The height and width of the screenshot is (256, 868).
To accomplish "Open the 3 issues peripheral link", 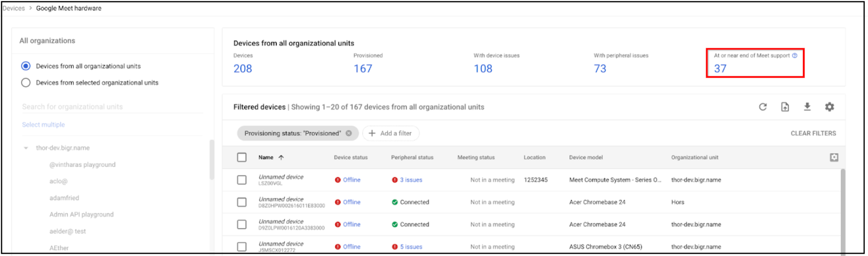I will 411,180.
